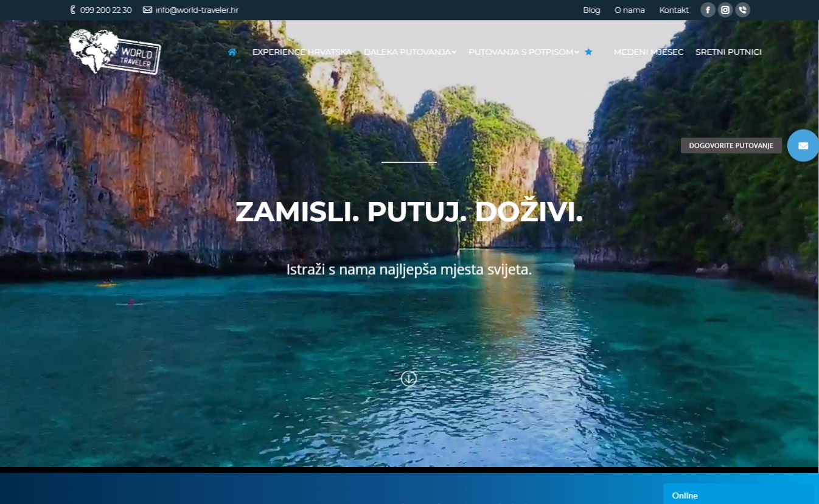The height and width of the screenshot is (504, 819).
Task: Click the blue round mail button
Action: (x=803, y=145)
